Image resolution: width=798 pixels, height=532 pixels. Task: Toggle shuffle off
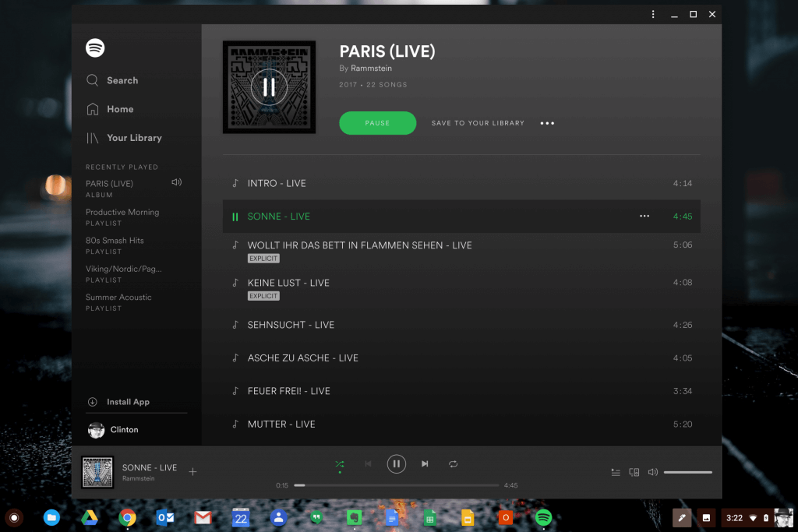340,464
